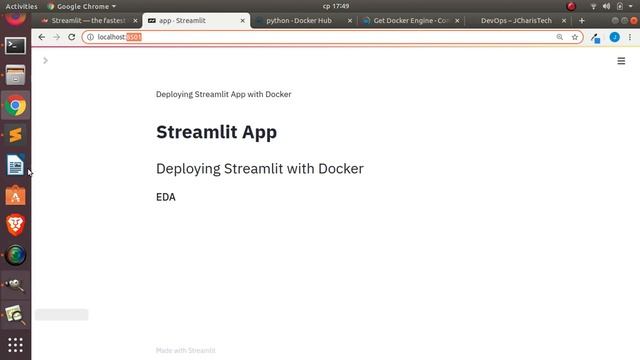
Task: Open Ubuntu Software from the dock
Action: (x=16, y=196)
